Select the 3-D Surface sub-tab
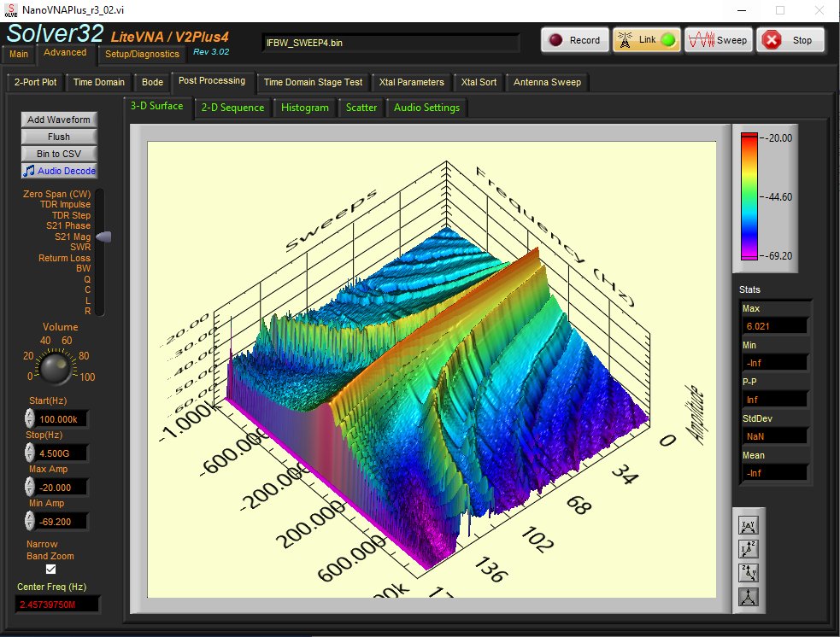The height and width of the screenshot is (637, 840). coord(157,106)
